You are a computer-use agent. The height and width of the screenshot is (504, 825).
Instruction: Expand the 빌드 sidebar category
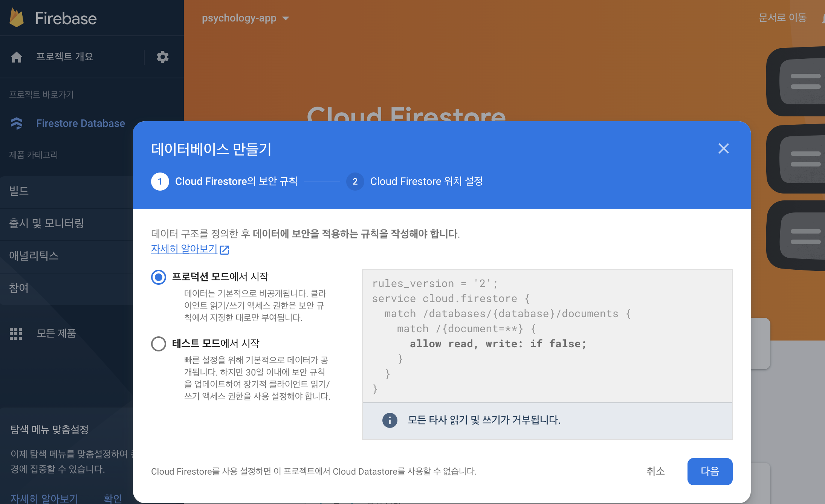click(19, 191)
